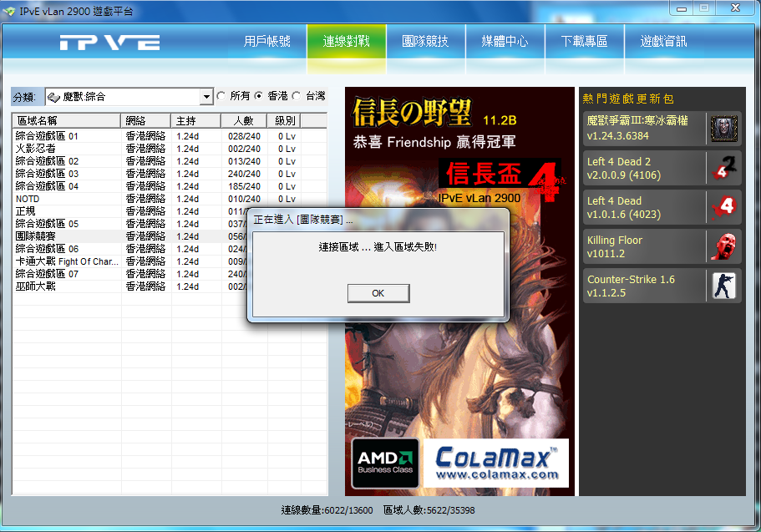761x532 pixels.
Task: Select the 所有 radio button
Action: coord(221,96)
